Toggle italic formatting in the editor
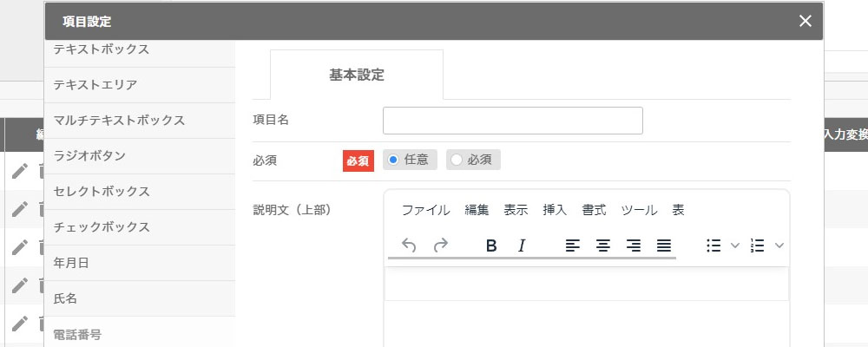 [x=522, y=246]
